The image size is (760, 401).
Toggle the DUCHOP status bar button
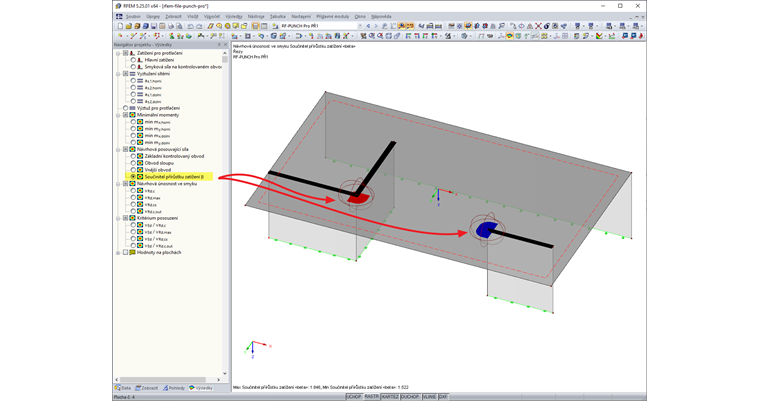[411, 397]
